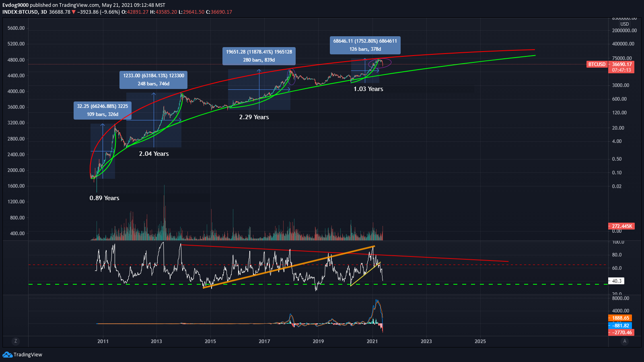Click 2000000.00 on the right price scale
The width and height of the screenshot is (644, 362).
(624, 31)
